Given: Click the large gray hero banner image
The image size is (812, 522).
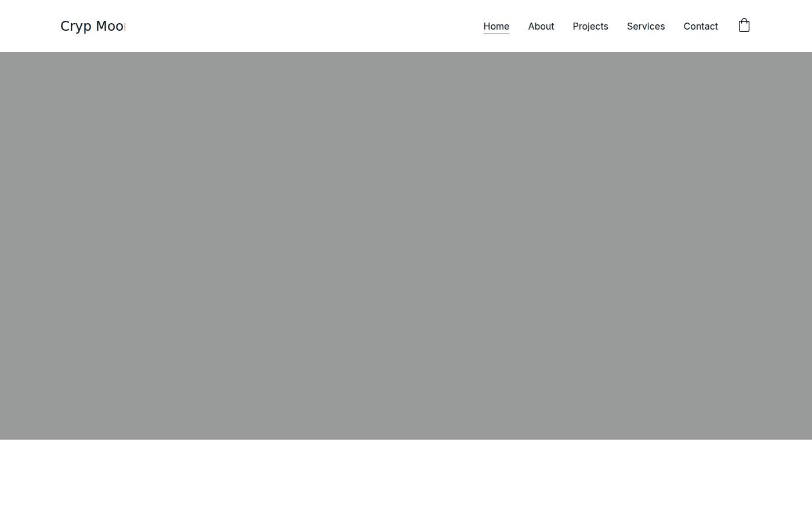Looking at the screenshot, I should [406, 246].
